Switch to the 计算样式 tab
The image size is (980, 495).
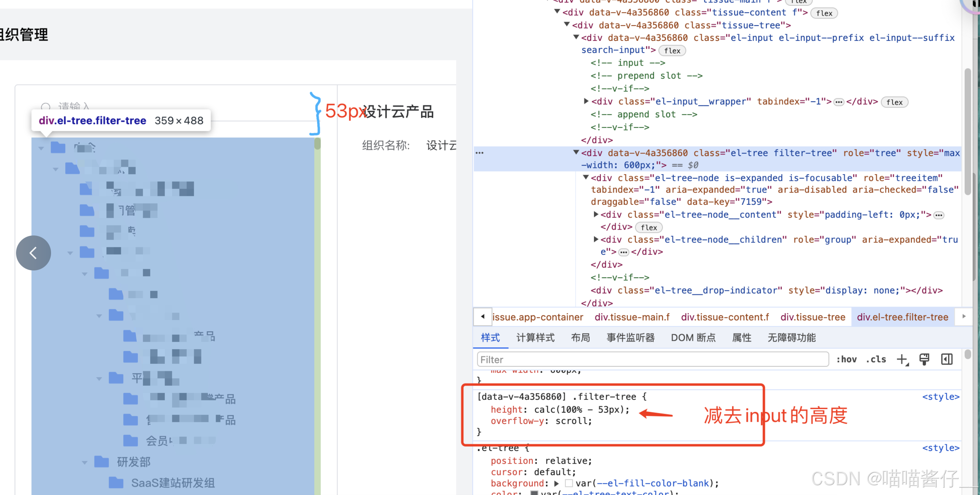pyautogui.click(x=535, y=338)
